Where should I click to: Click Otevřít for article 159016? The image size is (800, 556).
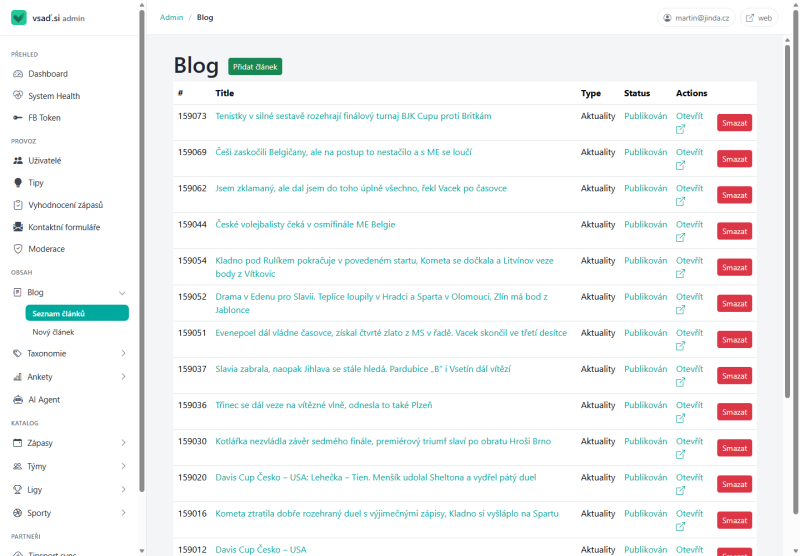[689, 514]
